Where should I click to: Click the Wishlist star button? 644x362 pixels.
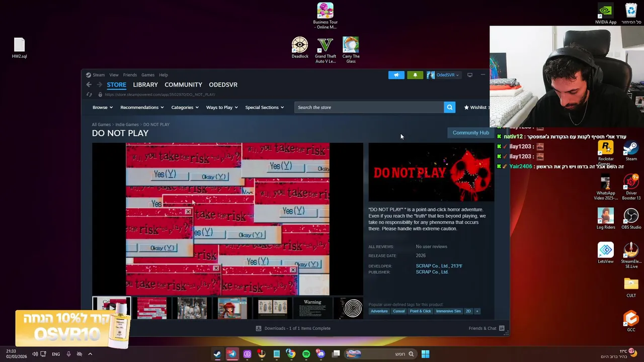[x=475, y=107]
